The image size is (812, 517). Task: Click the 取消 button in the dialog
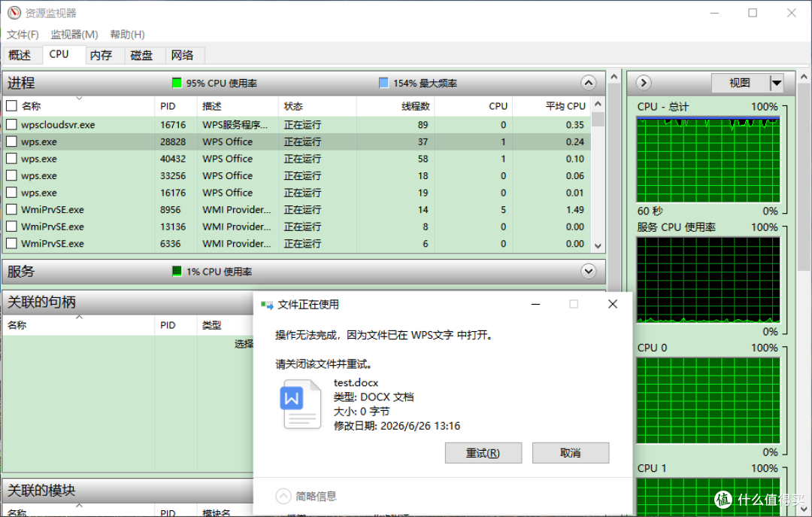(x=570, y=453)
